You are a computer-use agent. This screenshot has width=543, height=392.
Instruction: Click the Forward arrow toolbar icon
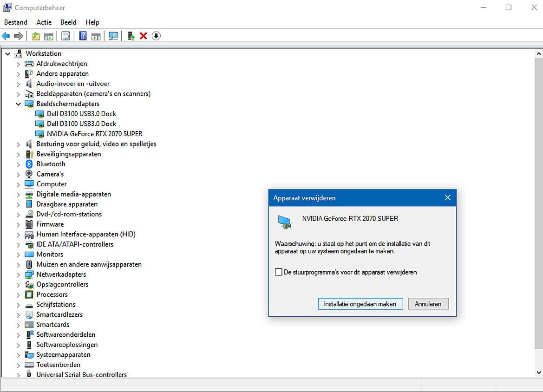pyautogui.click(x=19, y=36)
